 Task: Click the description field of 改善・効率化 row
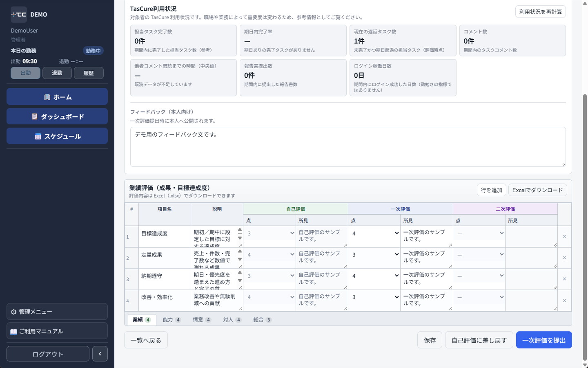point(217,301)
